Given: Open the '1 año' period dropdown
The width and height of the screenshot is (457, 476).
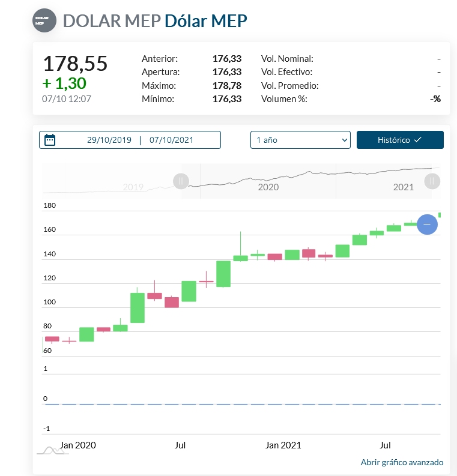Looking at the screenshot, I should pos(300,140).
